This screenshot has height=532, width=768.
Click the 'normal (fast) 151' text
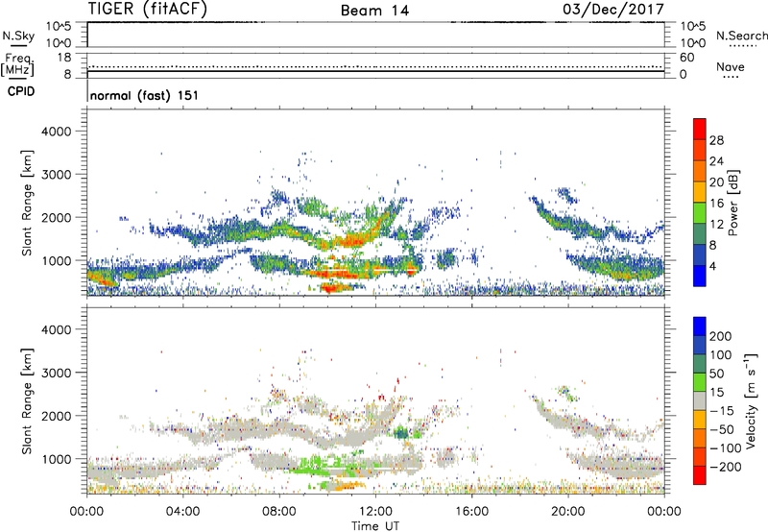tap(145, 95)
